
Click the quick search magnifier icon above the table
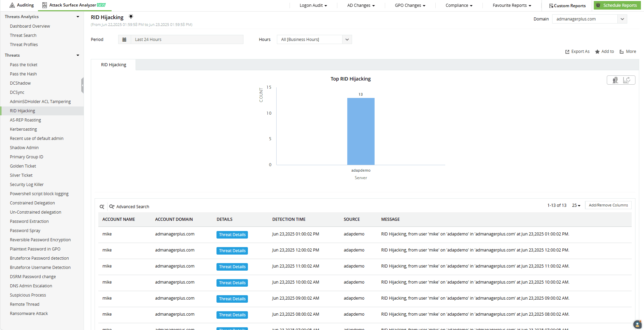tap(102, 207)
